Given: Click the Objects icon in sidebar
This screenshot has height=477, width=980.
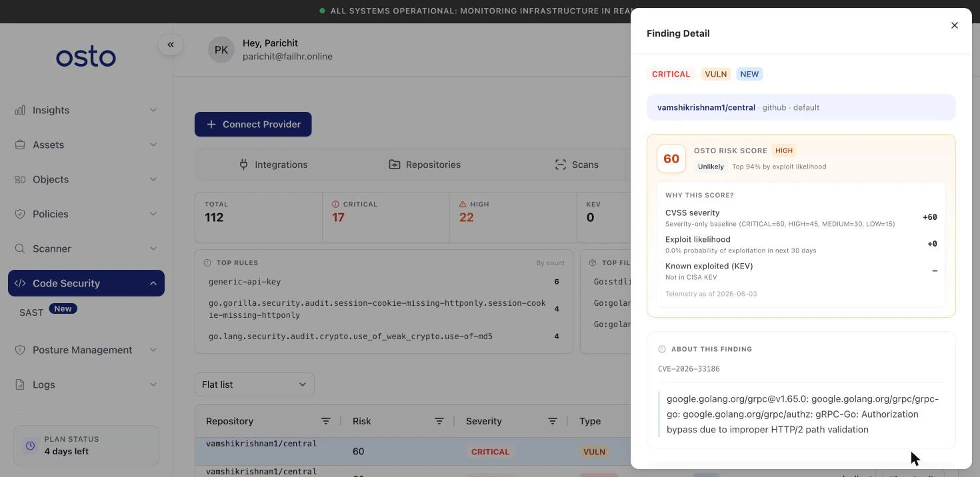Looking at the screenshot, I should (x=20, y=179).
